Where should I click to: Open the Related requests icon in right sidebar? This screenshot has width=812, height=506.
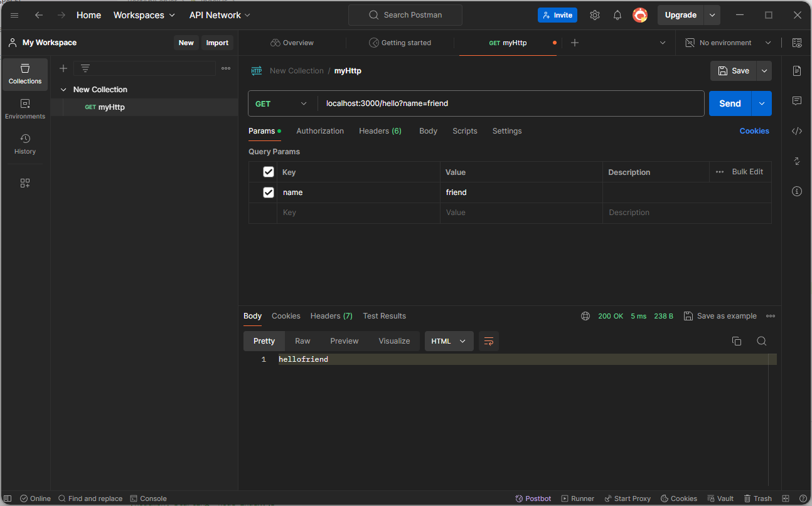[x=797, y=161]
